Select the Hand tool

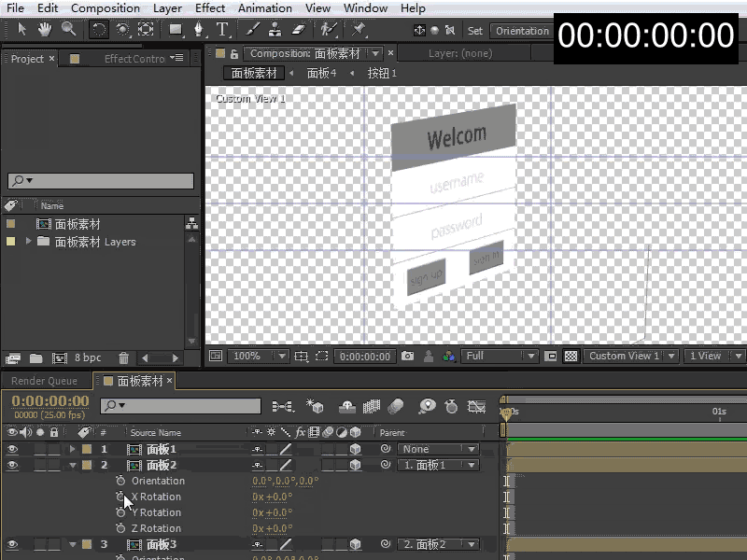[x=45, y=30]
